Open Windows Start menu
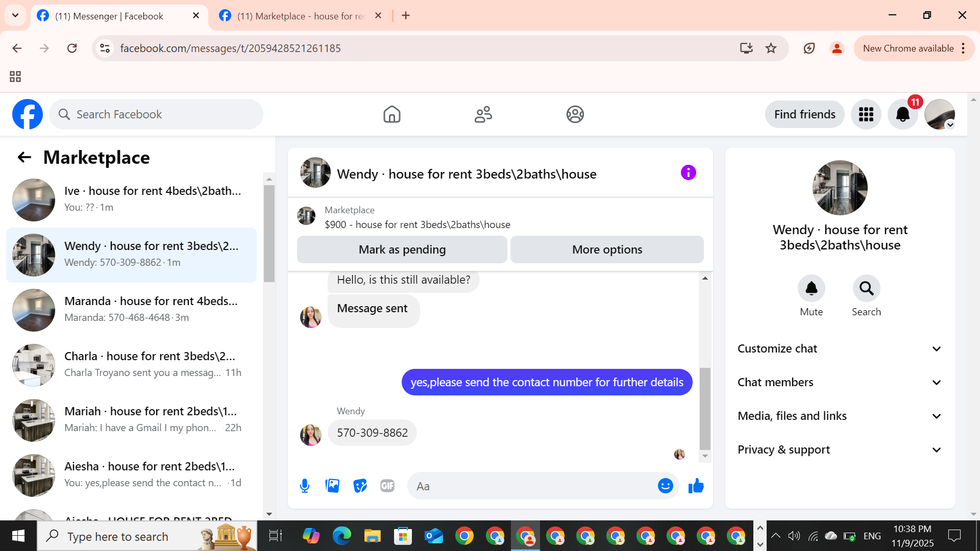The width and height of the screenshot is (980, 551). click(18, 536)
